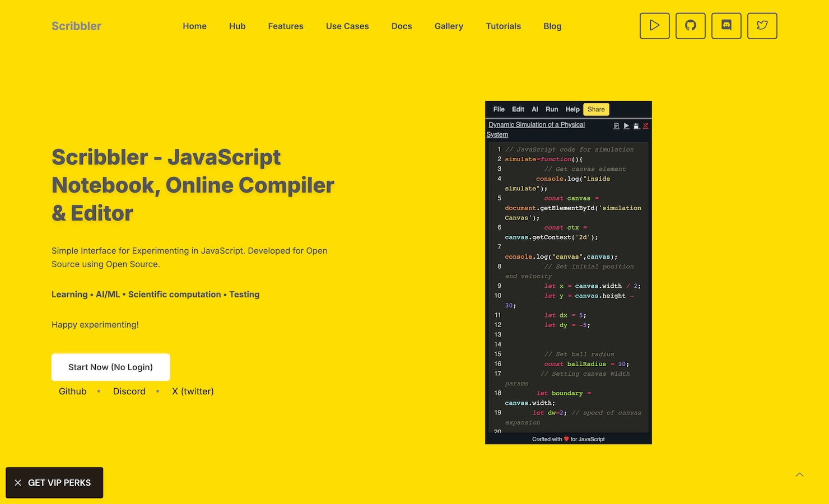Viewport: 829px width, 504px height.
Task: Open the Discord icon button in header
Action: [x=726, y=26]
